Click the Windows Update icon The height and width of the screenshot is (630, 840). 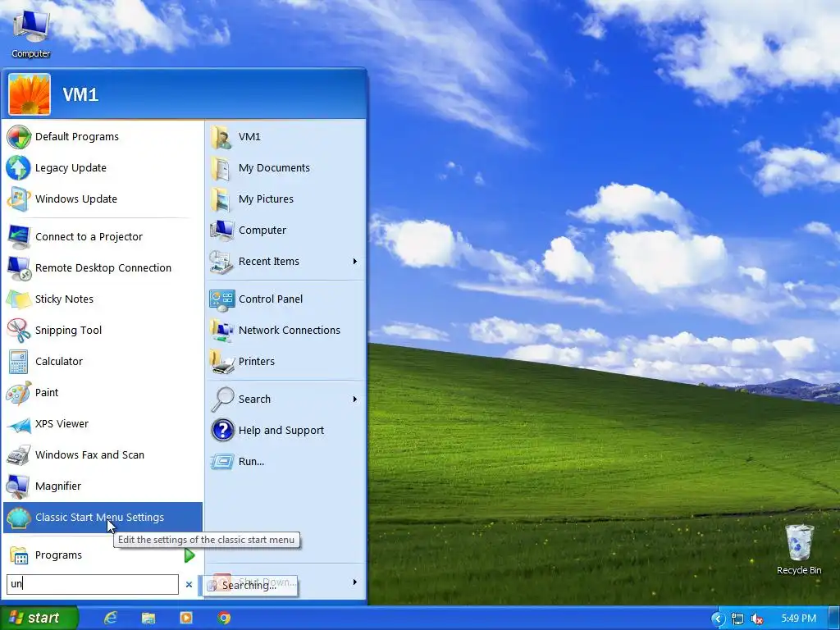(x=19, y=199)
